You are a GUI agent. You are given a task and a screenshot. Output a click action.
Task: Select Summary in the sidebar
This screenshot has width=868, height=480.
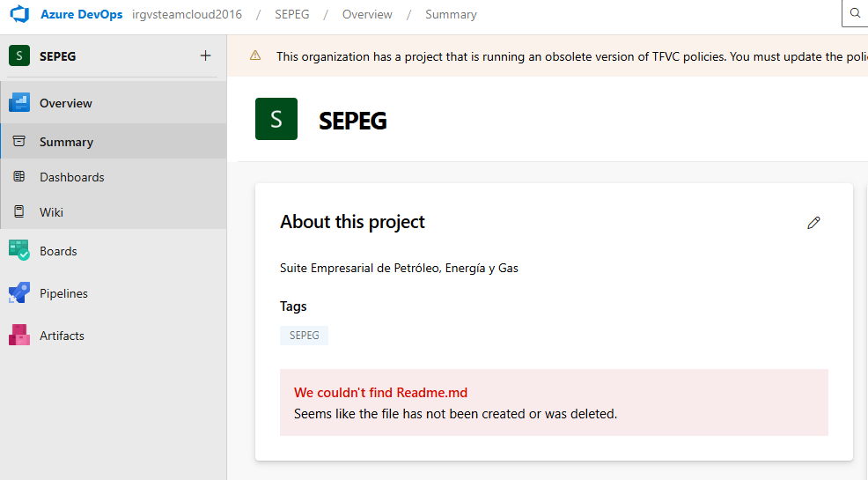(114, 141)
